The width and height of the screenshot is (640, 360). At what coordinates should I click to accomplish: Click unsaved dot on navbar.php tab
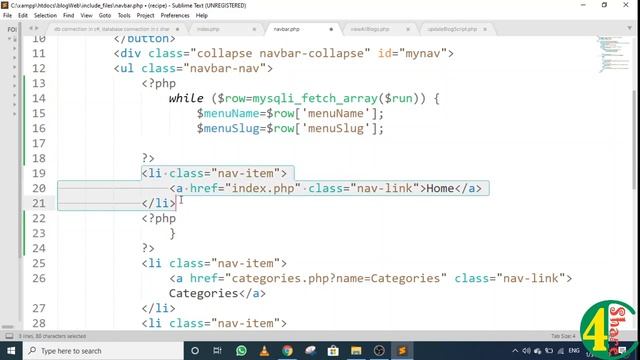click(x=331, y=29)
